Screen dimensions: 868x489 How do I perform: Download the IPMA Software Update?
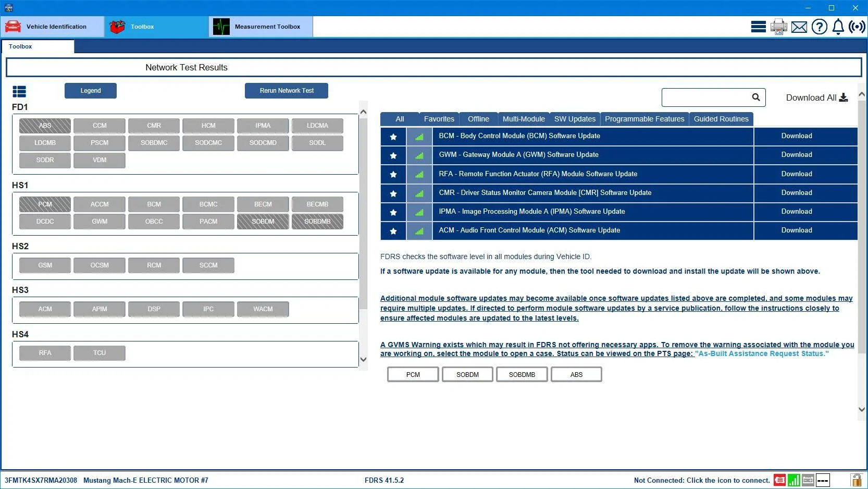coord(796,212)
